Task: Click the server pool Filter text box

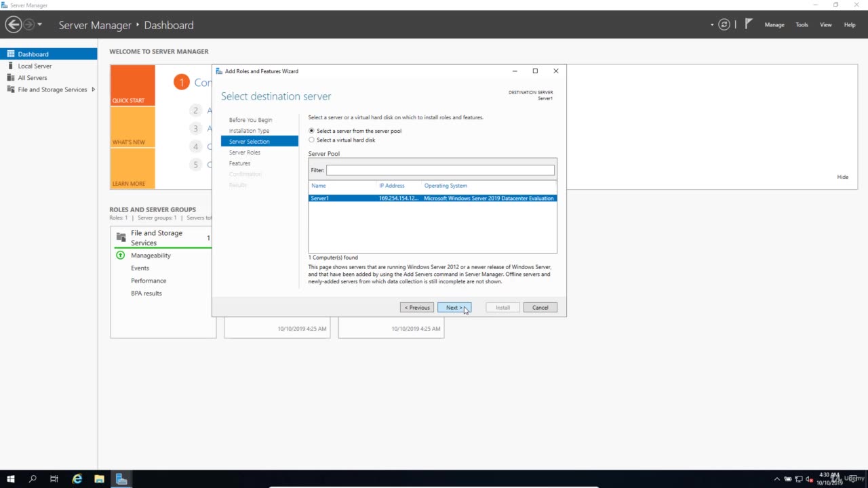Action: (x=440, y=170)
